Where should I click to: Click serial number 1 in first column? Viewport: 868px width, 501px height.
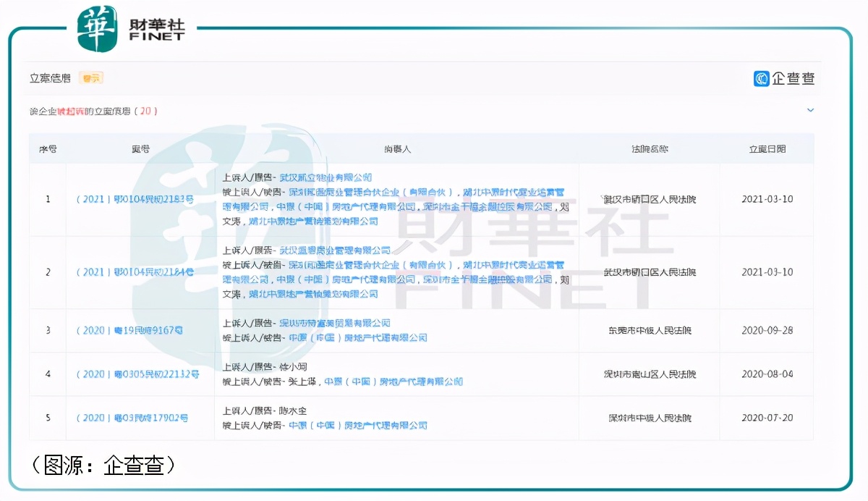[48, 199]
